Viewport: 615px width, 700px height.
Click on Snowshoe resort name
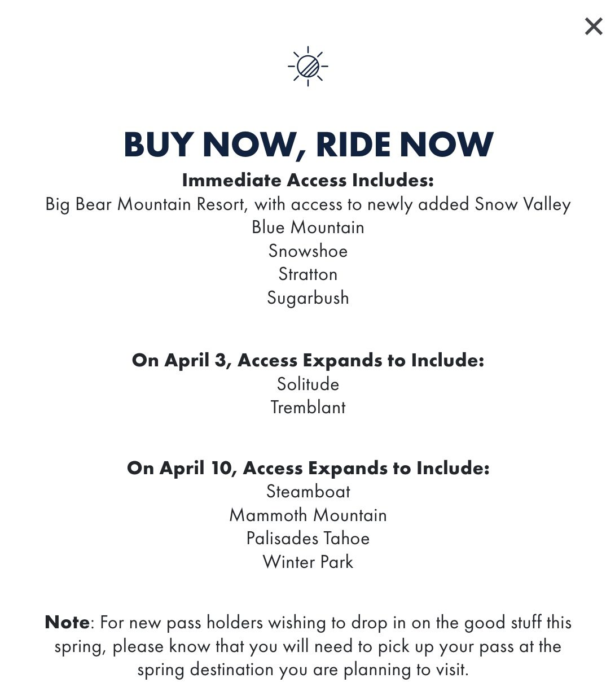click(307, 251)
